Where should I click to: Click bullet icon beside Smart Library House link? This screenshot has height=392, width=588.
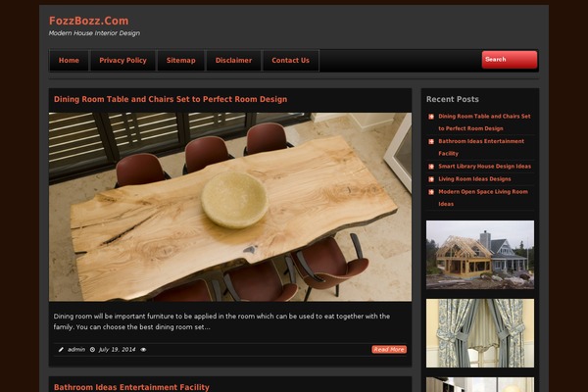click(431, 167)
